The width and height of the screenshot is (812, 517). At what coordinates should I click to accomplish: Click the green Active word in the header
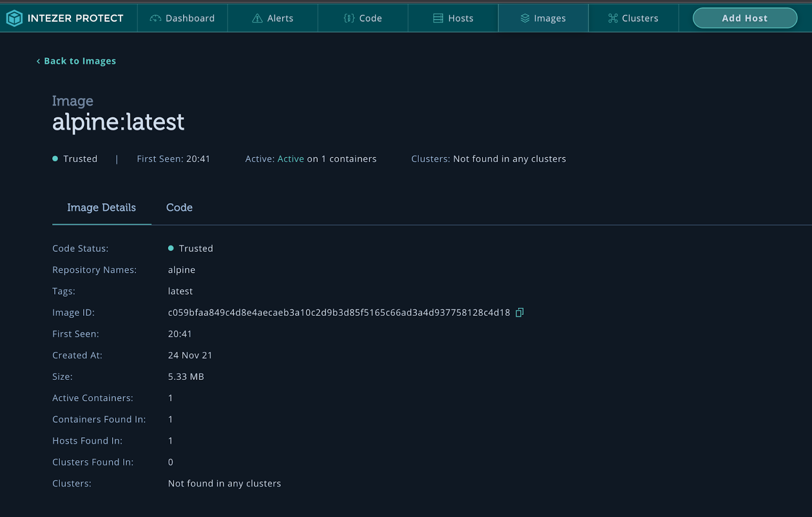[291, 159]
